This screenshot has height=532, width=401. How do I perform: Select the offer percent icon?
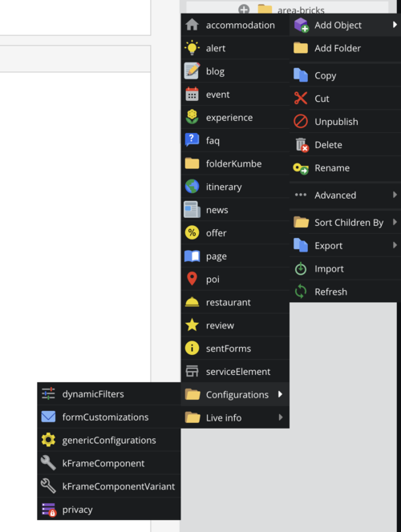coord(192,232)
